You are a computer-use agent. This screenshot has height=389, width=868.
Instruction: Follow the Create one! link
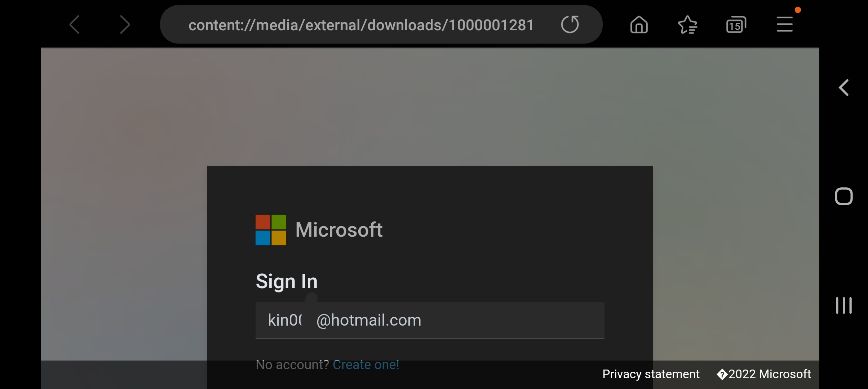[366, 365]
